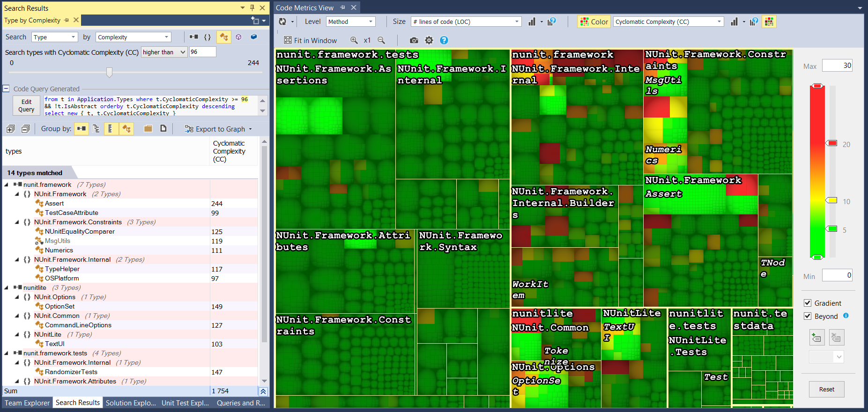Click the green gradient marker at 5
This screenshot has width=868, height=412.
831,228
